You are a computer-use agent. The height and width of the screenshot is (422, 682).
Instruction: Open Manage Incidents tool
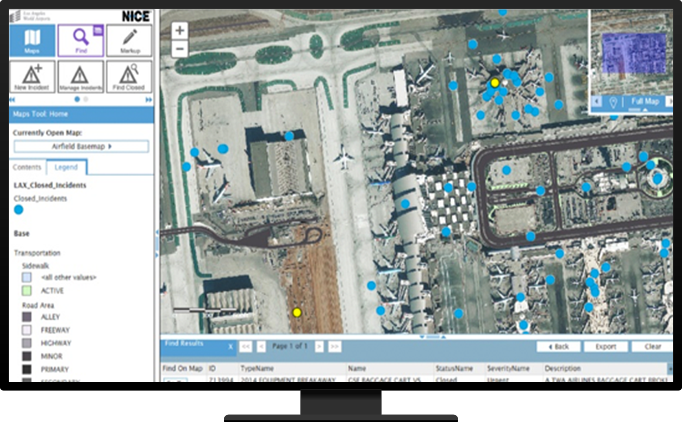click(x=81, y=77)
